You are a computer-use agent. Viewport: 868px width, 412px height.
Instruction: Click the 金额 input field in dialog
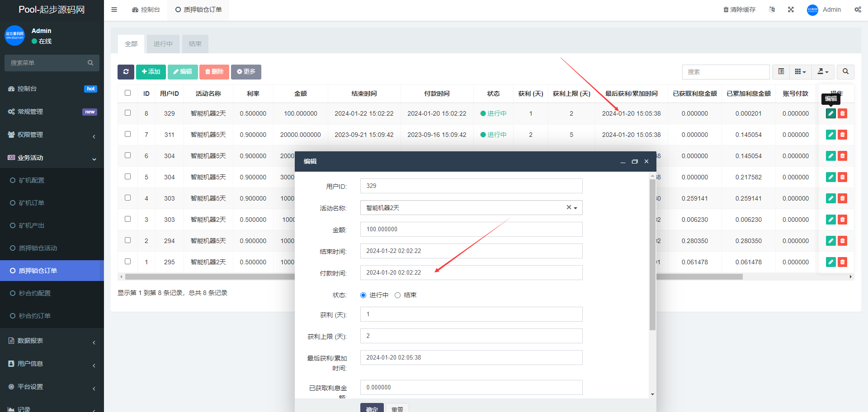[x=471, y=229]
